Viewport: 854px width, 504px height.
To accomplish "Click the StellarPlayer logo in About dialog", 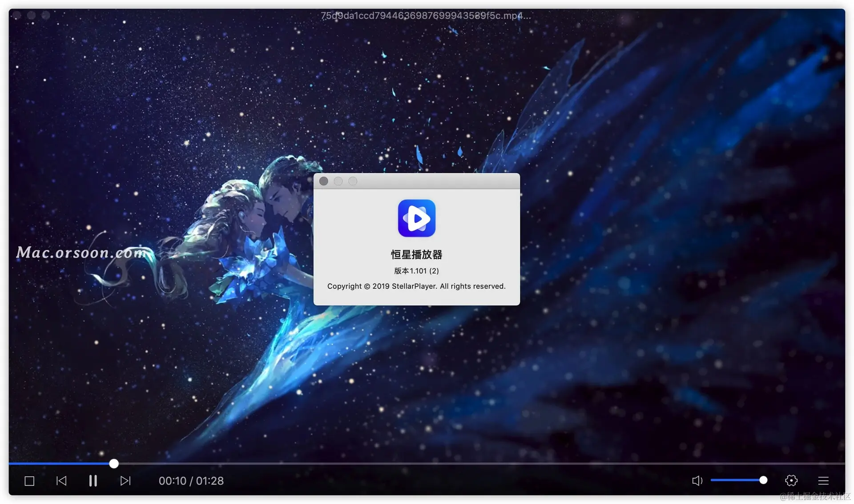I will pyautogui.click(x=416, y=218).
